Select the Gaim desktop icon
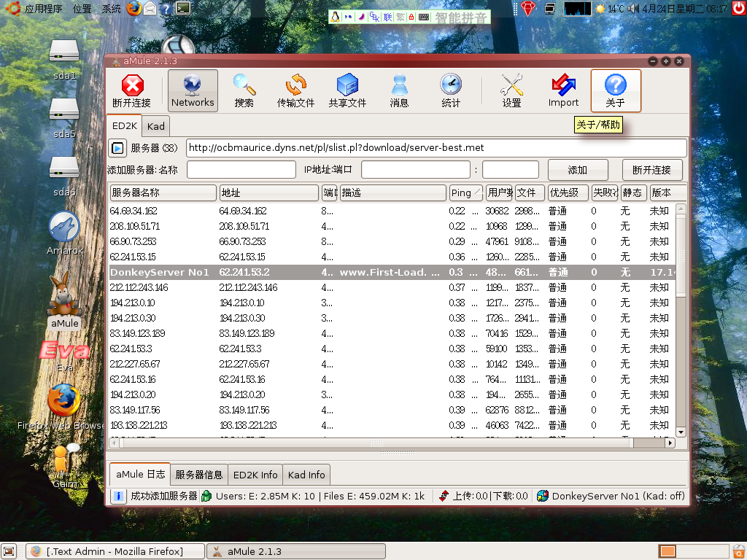The image size is (747, 560). coord(64,466)
